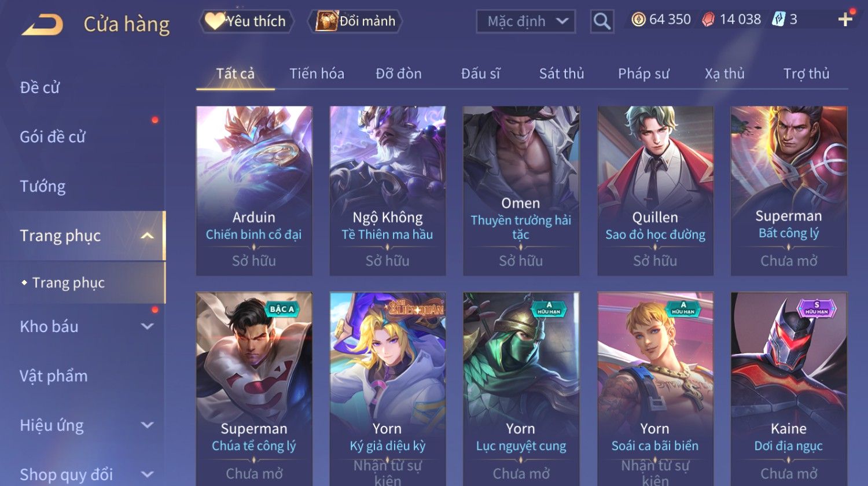The image size is (868, 486).
Task: Select the Kaine Dơi địa ngục skin card
Action: [x=789, y=389]
